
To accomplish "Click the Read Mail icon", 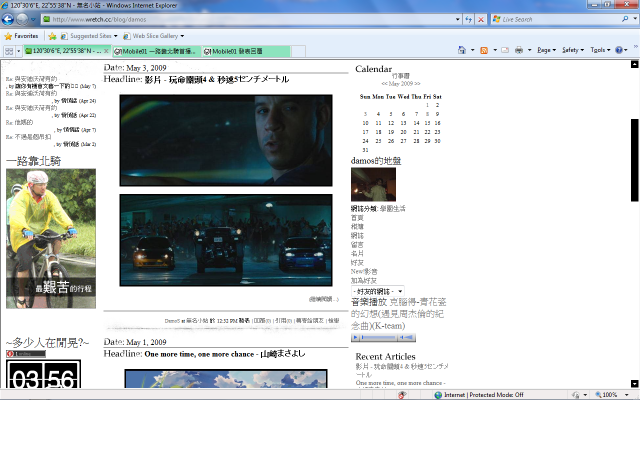I will [505, 50].
